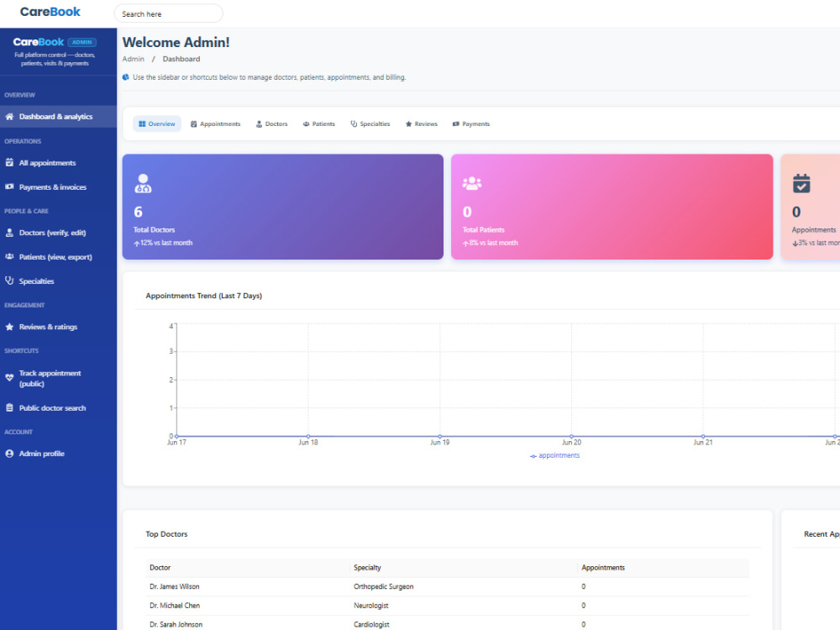Click the Total Patients stat card
Screen dimensions: 840x630
click(612, 207)
